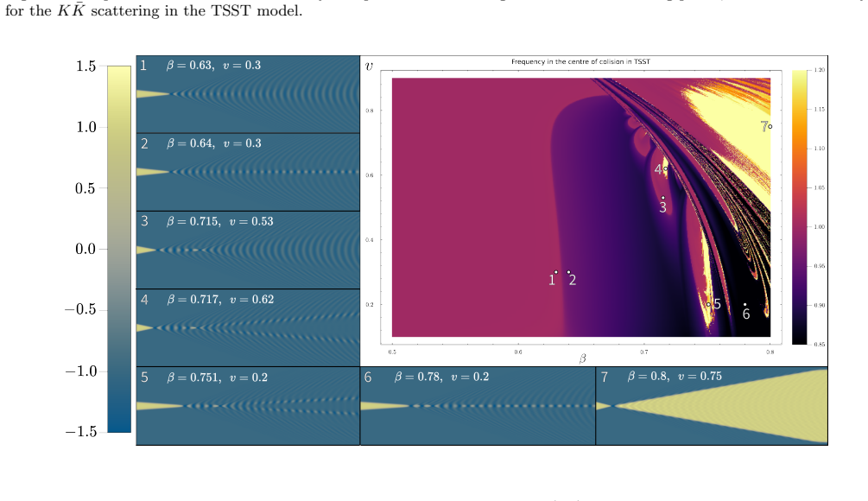Click the 1.20 tick on the right colorbar
The image size is (868, 501).
(x=820, y=70)
